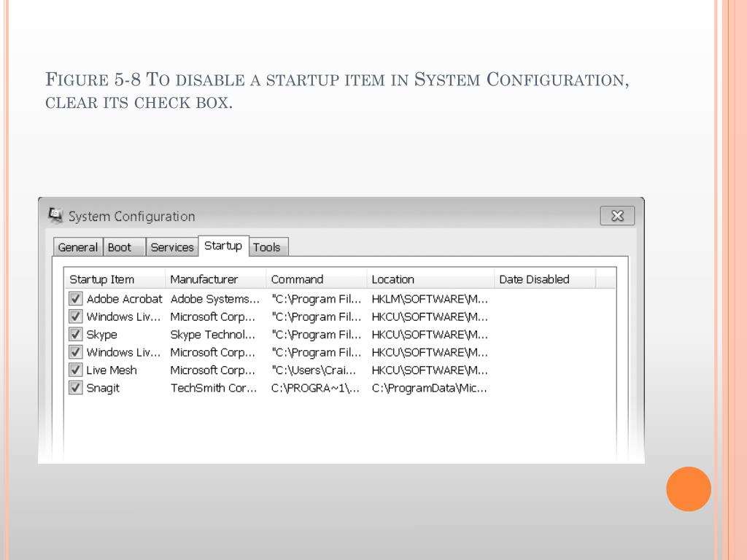Clear the Snagit startup checkbox
This screenshot has width=747, height=560.
pos(75,388)
